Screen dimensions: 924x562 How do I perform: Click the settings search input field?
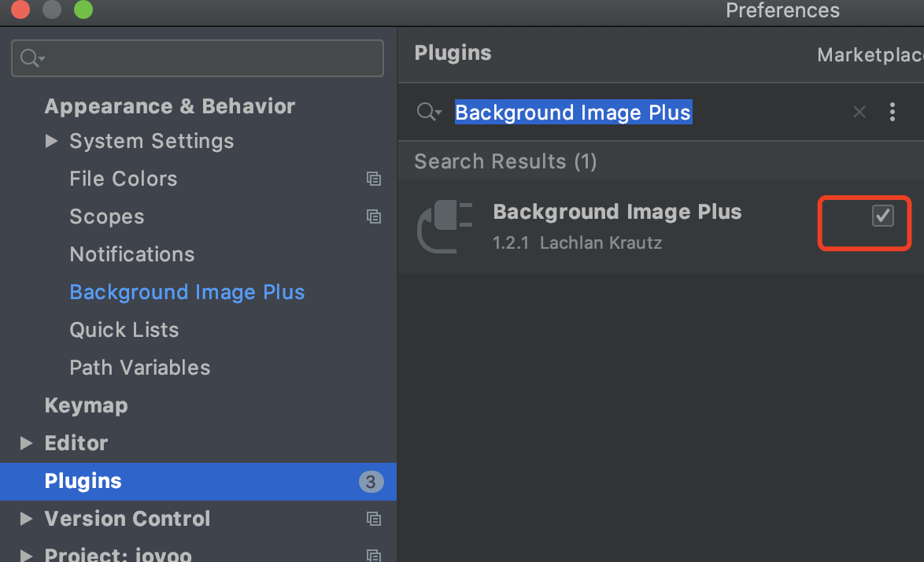(x=198, y=57)
